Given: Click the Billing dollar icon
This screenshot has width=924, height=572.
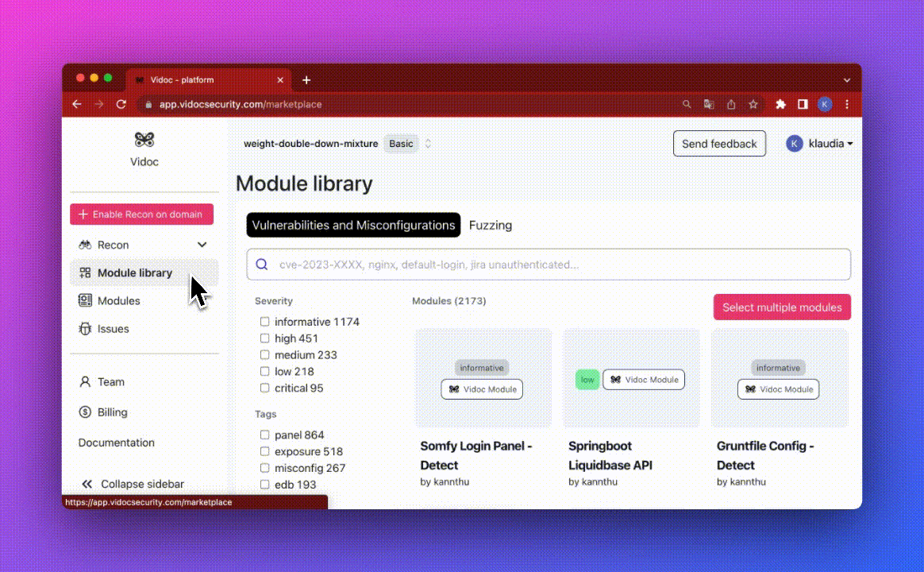Looking at the screenshot, I should tap(85, 412).
